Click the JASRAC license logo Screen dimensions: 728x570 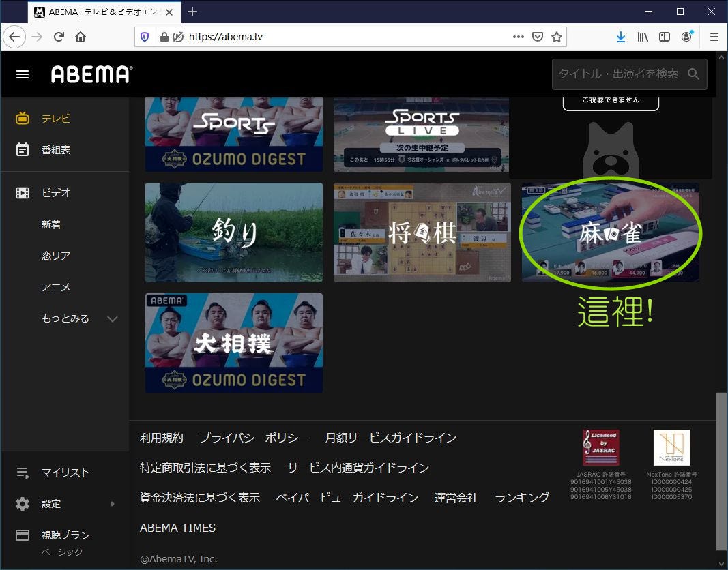[601, 447]
